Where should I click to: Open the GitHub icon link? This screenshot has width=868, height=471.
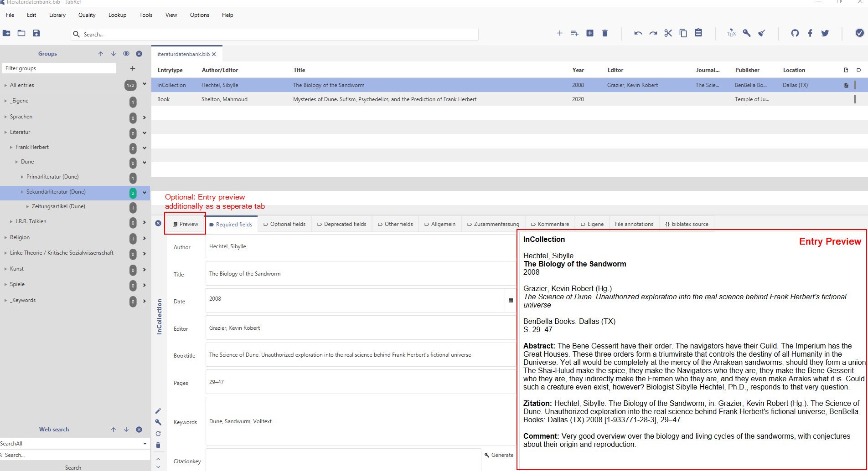tap(795, 33)
